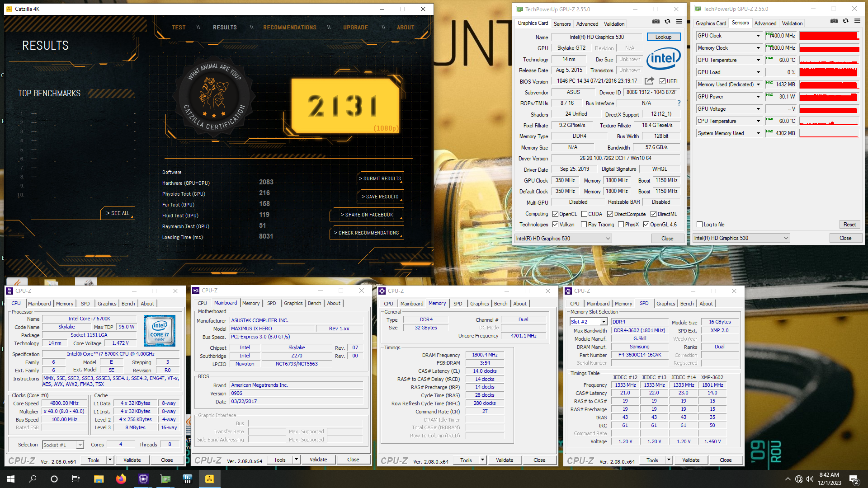Click the Catzilla 2131 score panel
The height and width of the screenshot is (488, 868).
click(345, 106)
